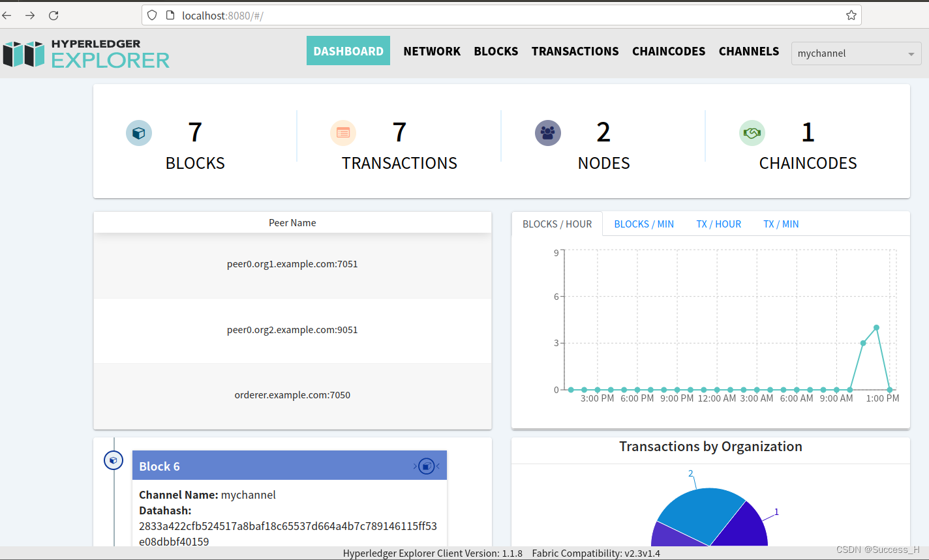Click the Hyperledger Explorer logo
This screenshot has height=560, width=929.
pyautogui.click(x=86, y=53)
